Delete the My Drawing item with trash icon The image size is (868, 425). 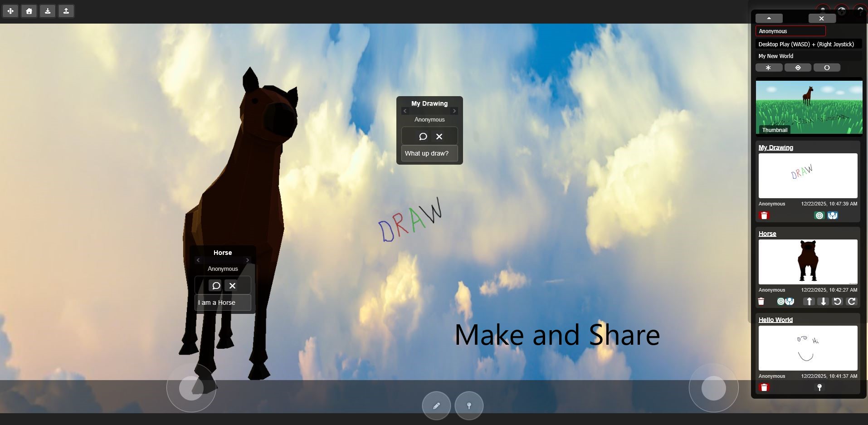(x=764, y=215)
